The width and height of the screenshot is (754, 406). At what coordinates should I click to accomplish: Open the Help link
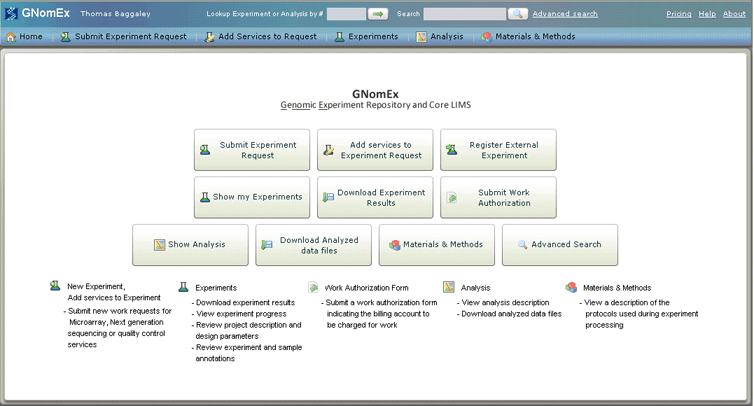pyautogui.click(x=707, y=14)
